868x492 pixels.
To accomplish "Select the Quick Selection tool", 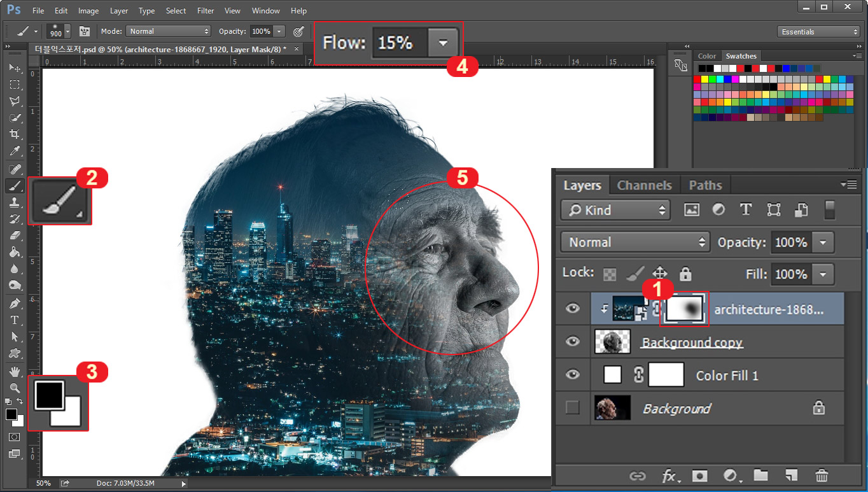I will (x=15, y=118).
